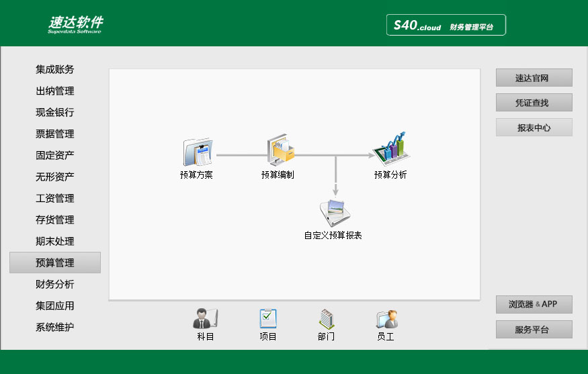
Task: Click the 科目 accounts icon
Action: click(x=205, y=318)
